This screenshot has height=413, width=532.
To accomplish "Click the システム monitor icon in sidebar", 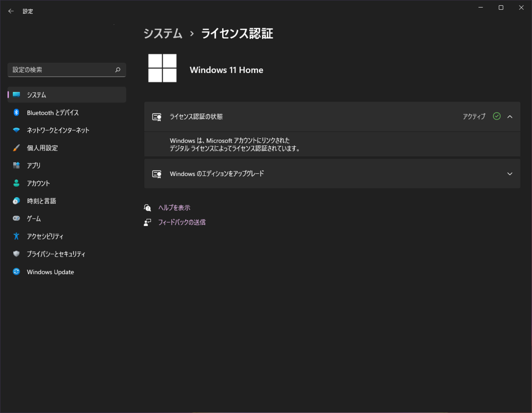I will 16,95.
